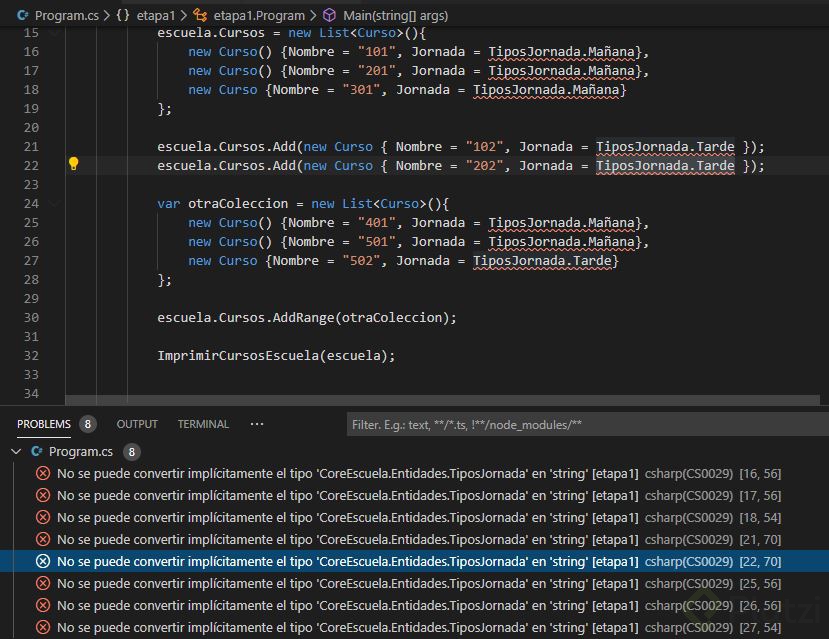Click underlined TiposJornada.Tarde on line 27
Viewport: 829px width, 639px height.
click(x=542, y=261)
